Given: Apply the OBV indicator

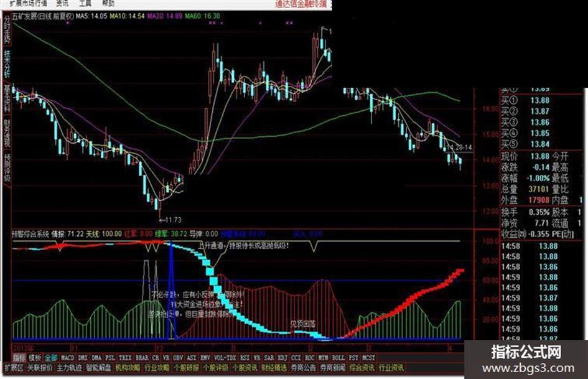Looking at the screenshot, I should [x=178, y=358].
